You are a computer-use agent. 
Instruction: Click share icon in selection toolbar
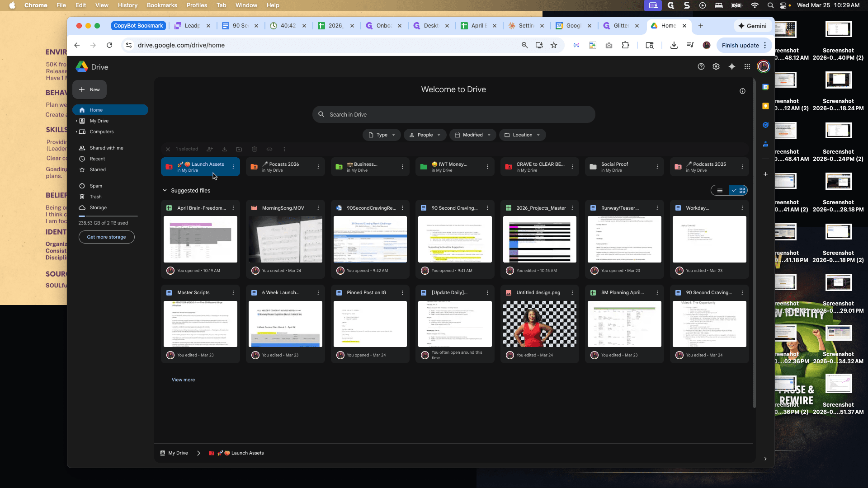click(x=210, y=149)
